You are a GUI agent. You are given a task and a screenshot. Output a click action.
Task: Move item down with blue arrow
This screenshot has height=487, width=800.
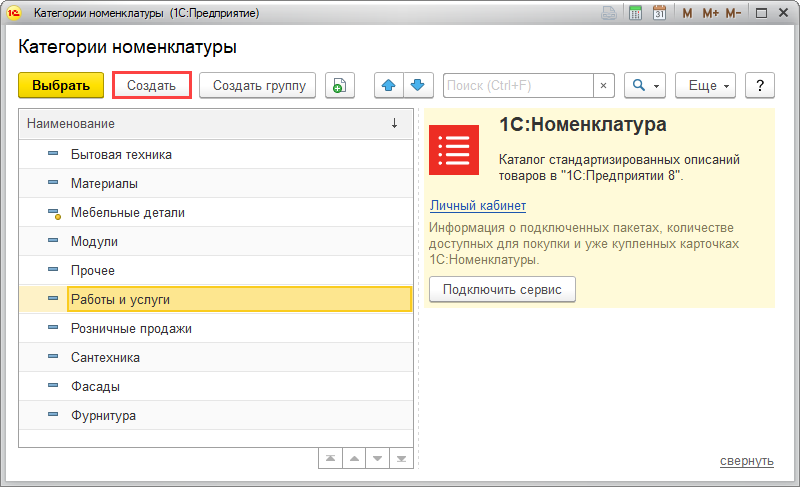[417, 86]
